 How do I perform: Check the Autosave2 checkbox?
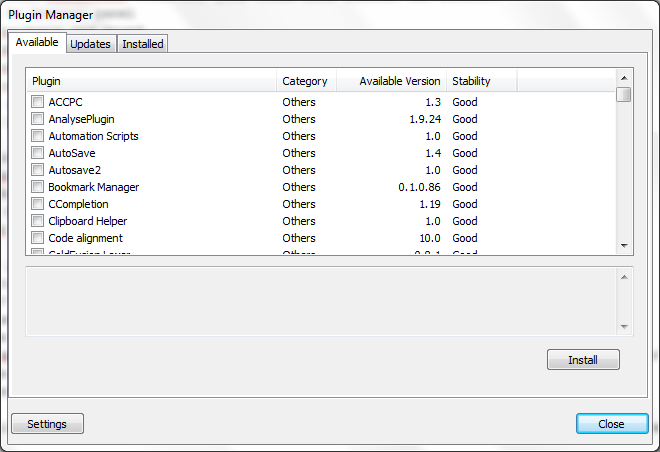[37, 170]
